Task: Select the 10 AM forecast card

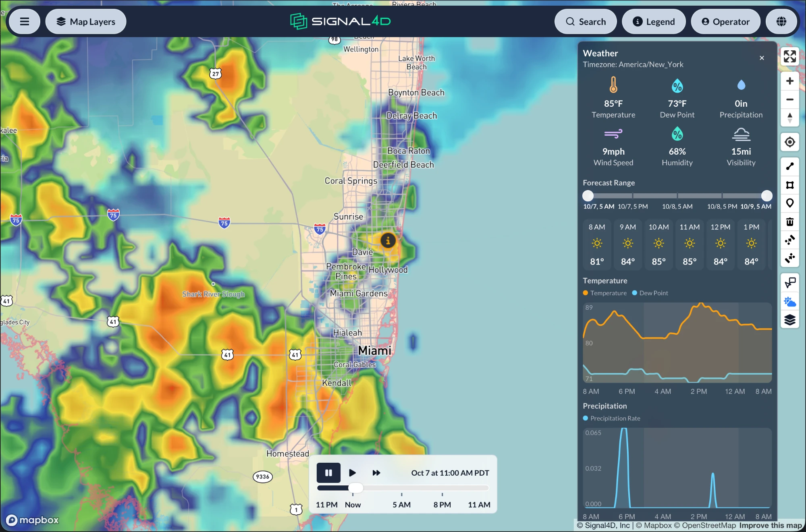Action: (659, 244)
